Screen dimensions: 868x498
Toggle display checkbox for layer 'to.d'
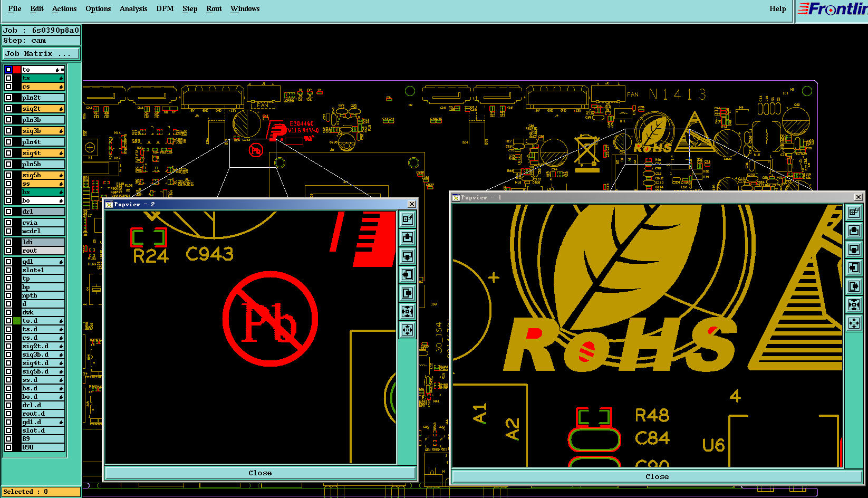click(8, 321)
